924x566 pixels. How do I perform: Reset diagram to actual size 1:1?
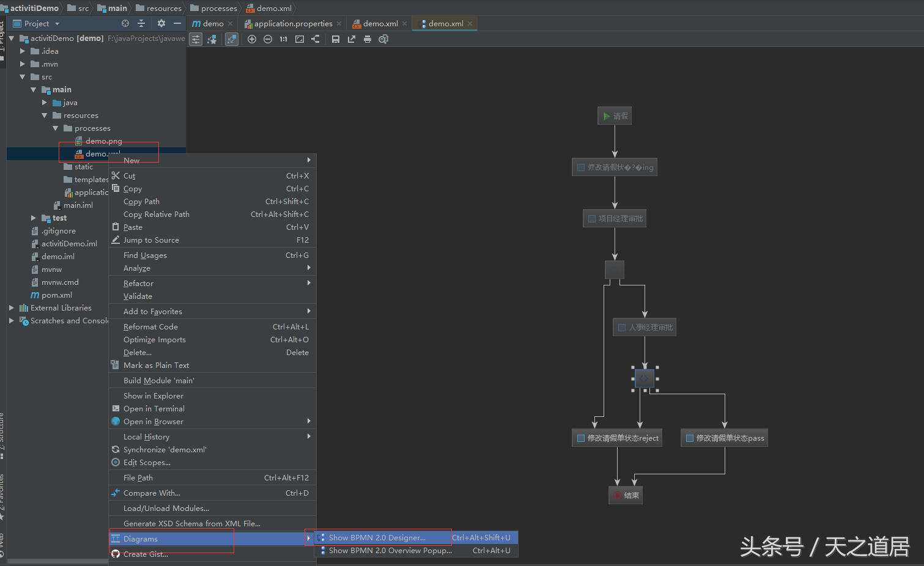point(283,39)
